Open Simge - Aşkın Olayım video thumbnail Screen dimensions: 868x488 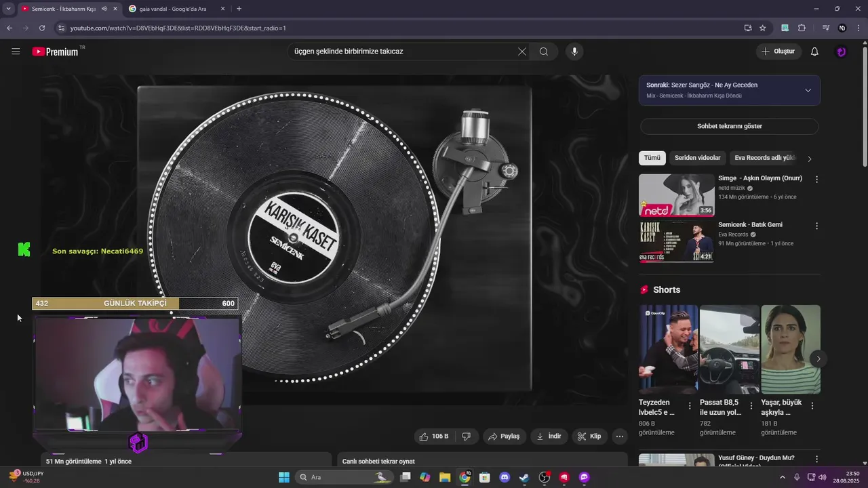[676, 195]
